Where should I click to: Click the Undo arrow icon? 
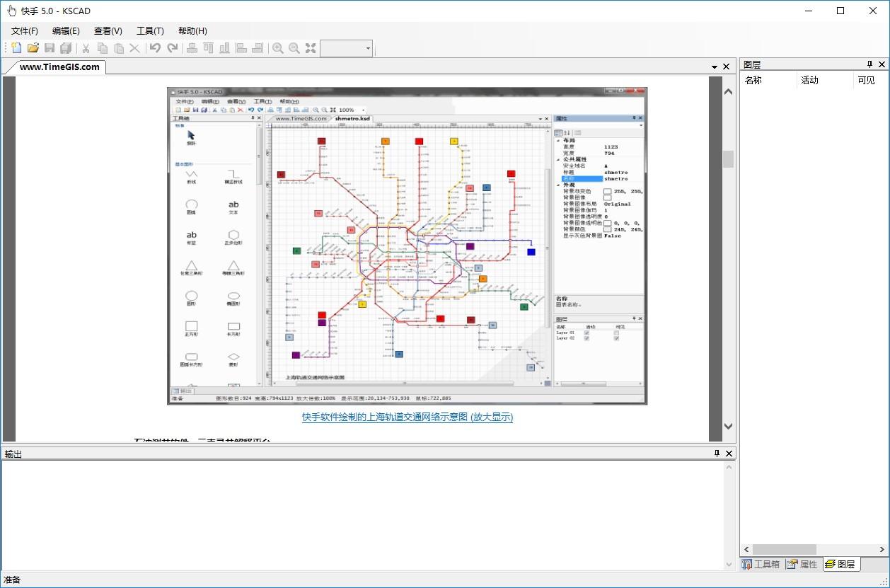(x=155, y=48)
